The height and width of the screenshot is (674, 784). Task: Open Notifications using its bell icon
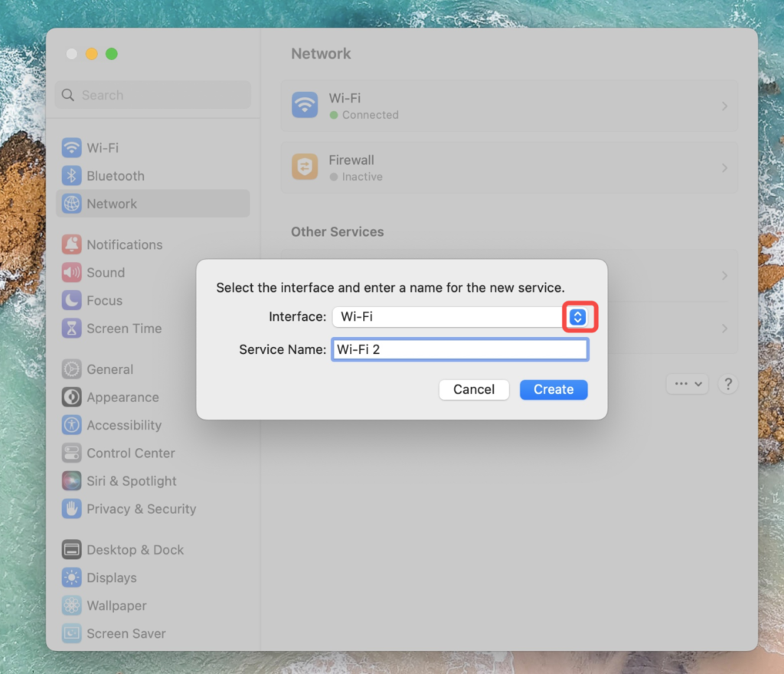click(70, 244)
